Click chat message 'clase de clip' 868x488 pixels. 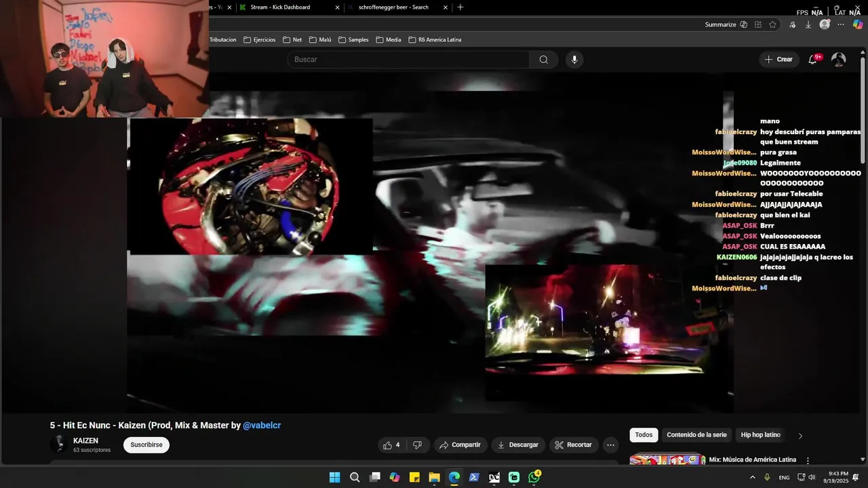pyautogui.click(x=781, y=278)
